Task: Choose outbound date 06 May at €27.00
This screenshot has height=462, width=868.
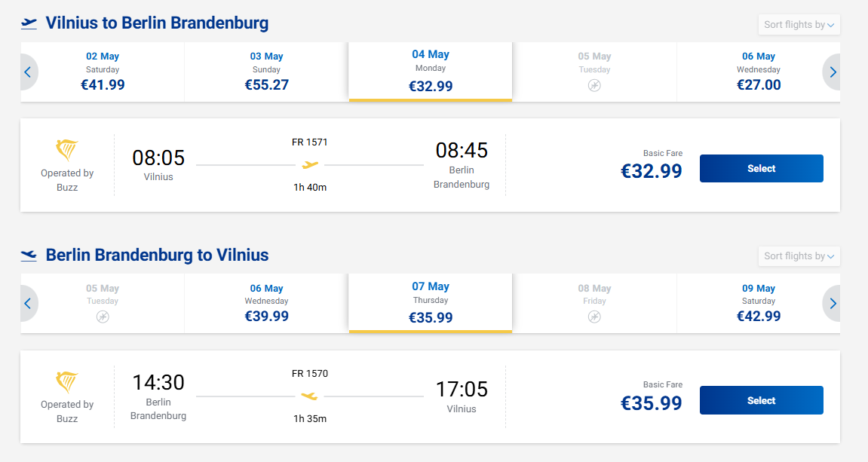Action: click(x=758, y=72)
